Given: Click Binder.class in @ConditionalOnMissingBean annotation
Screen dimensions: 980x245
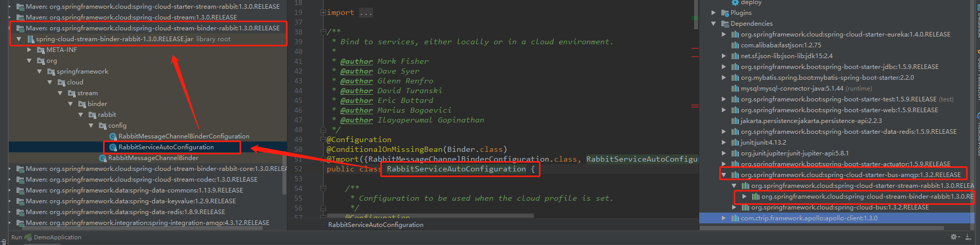Looking at the screenshot, I should click(x=475, y=149).
